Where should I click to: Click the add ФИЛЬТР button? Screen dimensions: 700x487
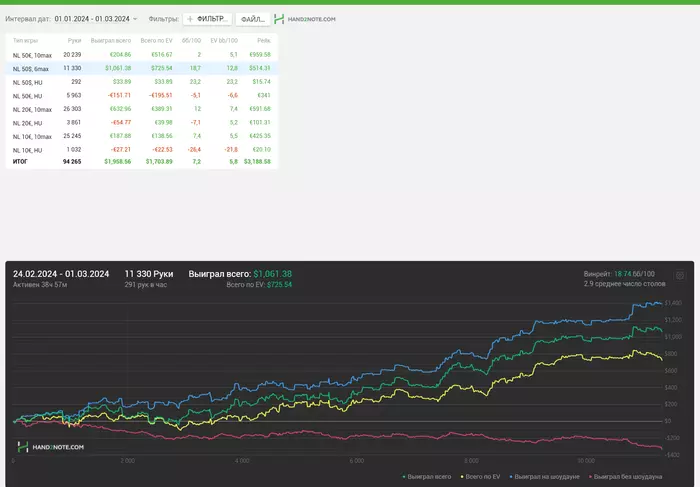pos(207,19)
